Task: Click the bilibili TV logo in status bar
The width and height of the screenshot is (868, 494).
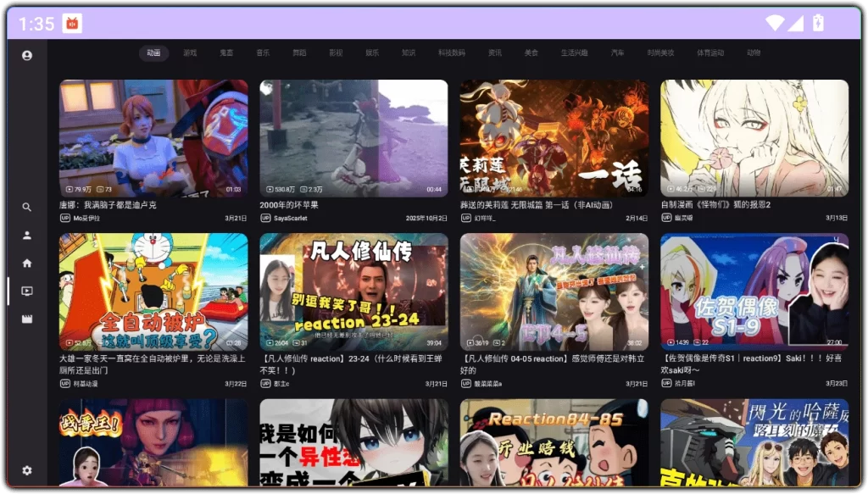Action: (x=71, y=24)
